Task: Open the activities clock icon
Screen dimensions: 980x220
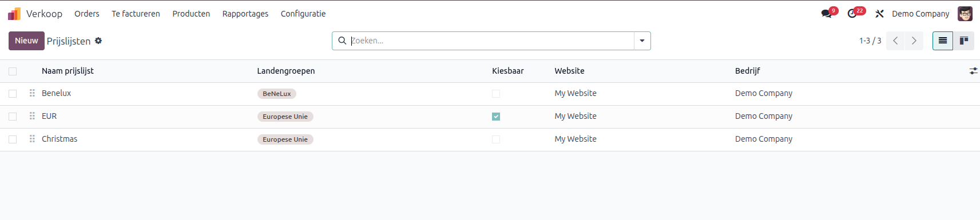Action: click(852, 14)
